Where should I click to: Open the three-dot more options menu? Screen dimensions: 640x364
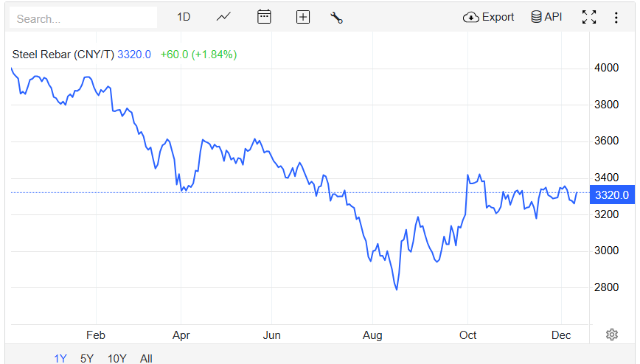click(x=616, y=17)
